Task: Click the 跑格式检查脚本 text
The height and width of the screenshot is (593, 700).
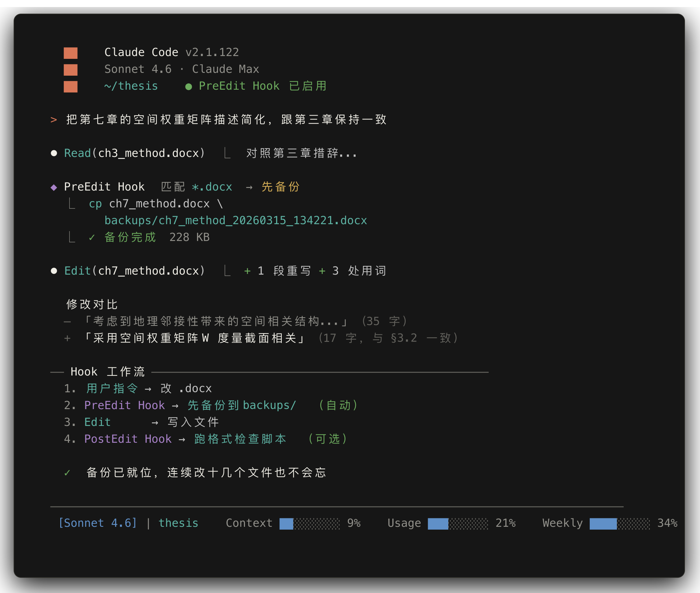Action: coord(240,439)
